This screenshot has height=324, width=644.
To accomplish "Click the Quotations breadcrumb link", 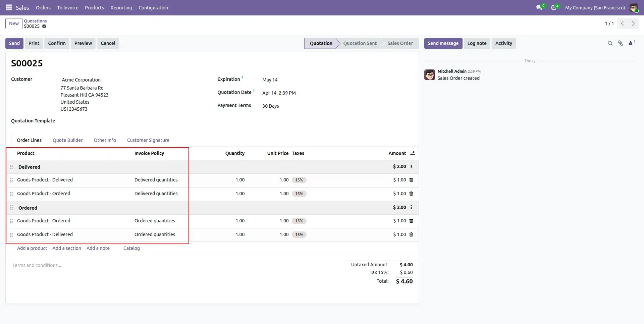I will click(35, 21).
